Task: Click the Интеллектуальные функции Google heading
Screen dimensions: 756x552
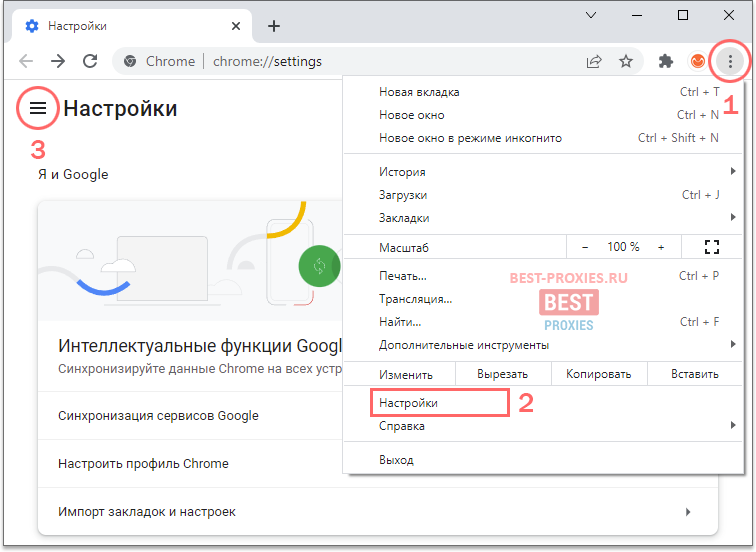Action: pyautogui.click(x=200, y=346)
